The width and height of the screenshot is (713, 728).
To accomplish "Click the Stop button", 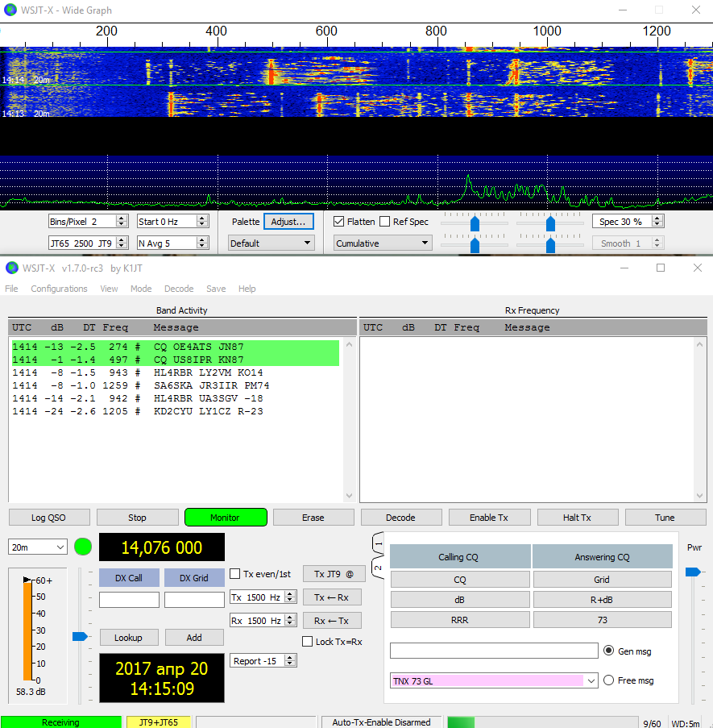I will 137,518.
